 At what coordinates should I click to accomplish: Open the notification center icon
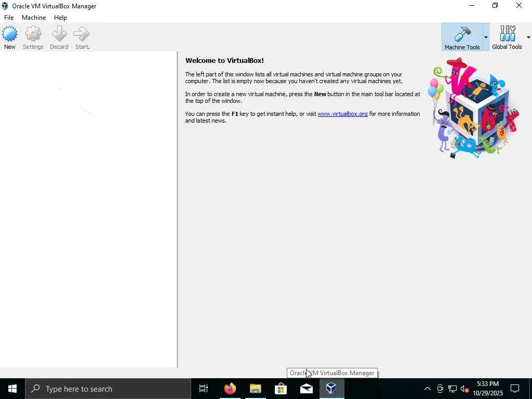[x=515, y=389]
